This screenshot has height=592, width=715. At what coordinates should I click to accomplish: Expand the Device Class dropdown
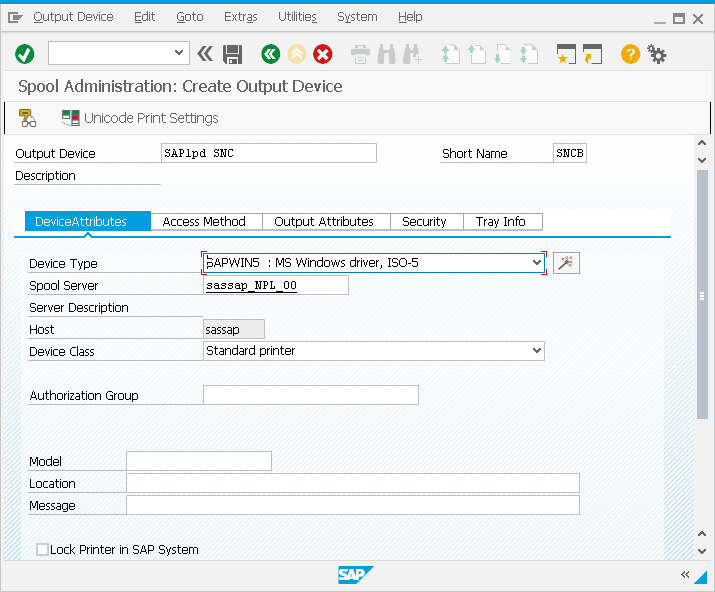[537, 350]
